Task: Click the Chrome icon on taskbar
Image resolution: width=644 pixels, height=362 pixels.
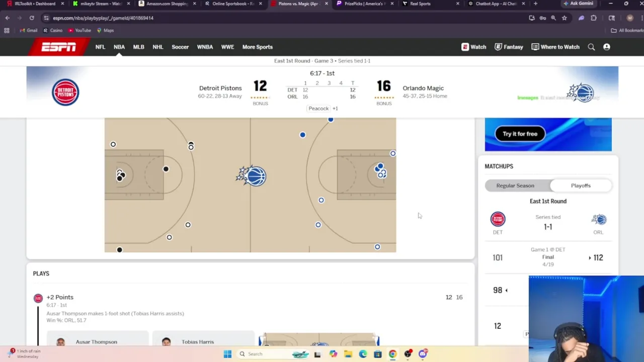Action: point(392,354)
